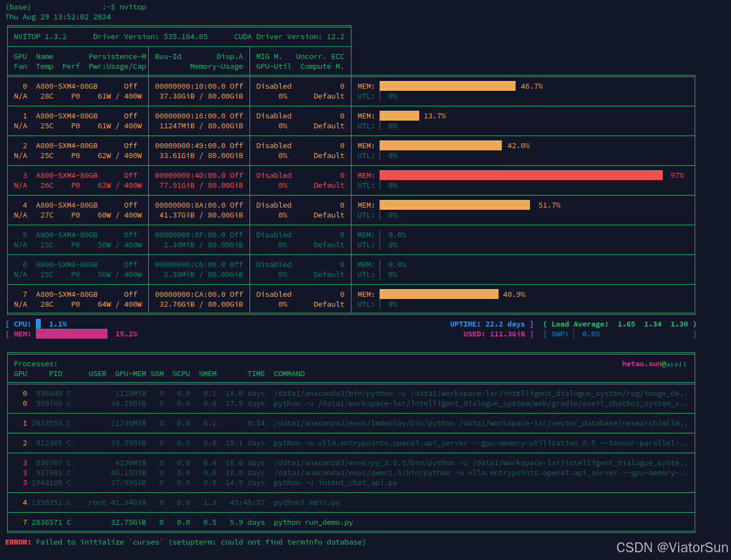Screen dimensions: 731x560
Task: Click the 'python run_demo.py' command
Action: [313, 523]
